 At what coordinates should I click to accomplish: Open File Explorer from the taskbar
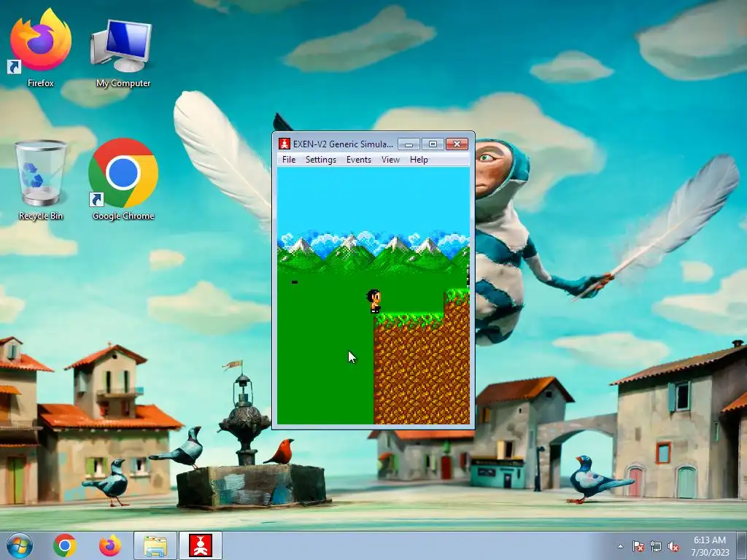click(x=155, y=545)
